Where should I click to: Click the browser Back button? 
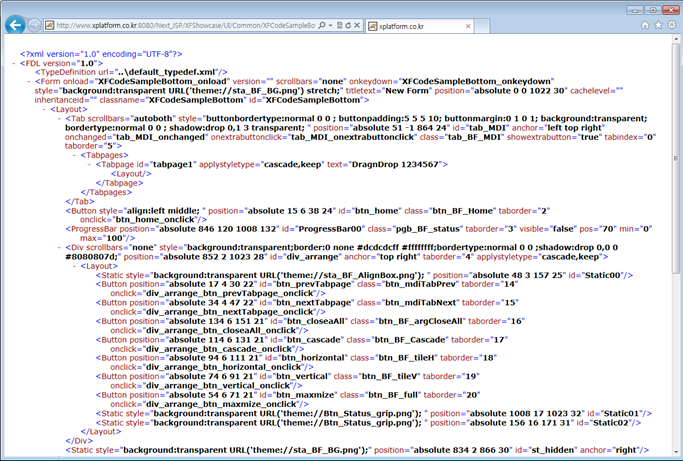point(16,24)
